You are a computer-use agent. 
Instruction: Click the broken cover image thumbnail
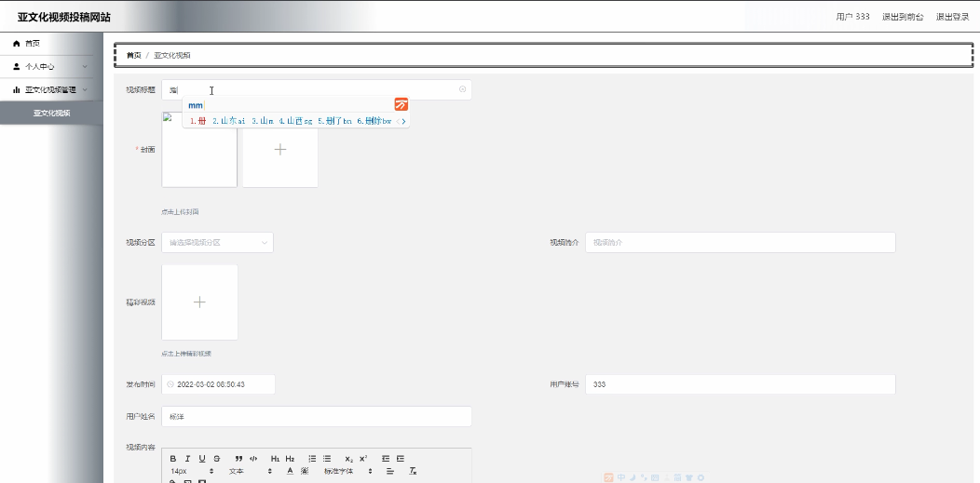coord(199,149)
